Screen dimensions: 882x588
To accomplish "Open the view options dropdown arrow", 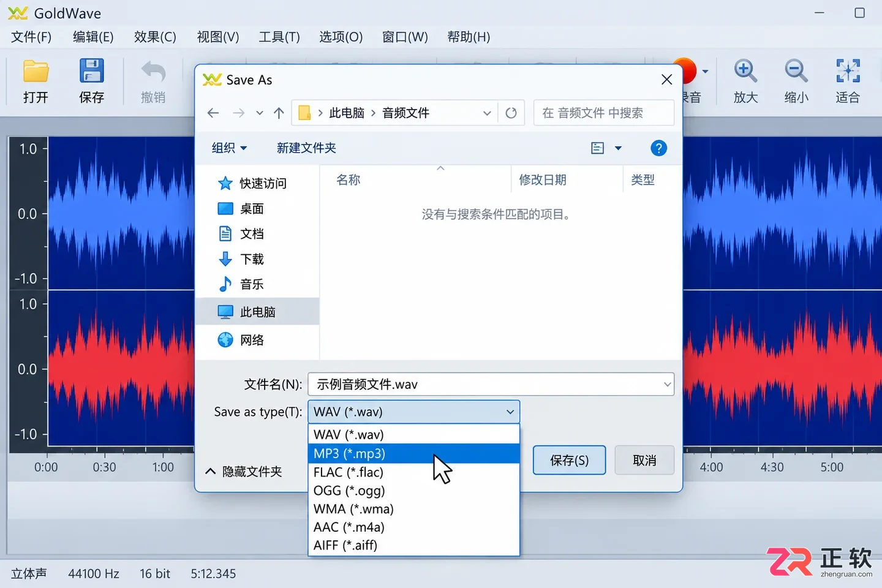I will click(618, 148).
